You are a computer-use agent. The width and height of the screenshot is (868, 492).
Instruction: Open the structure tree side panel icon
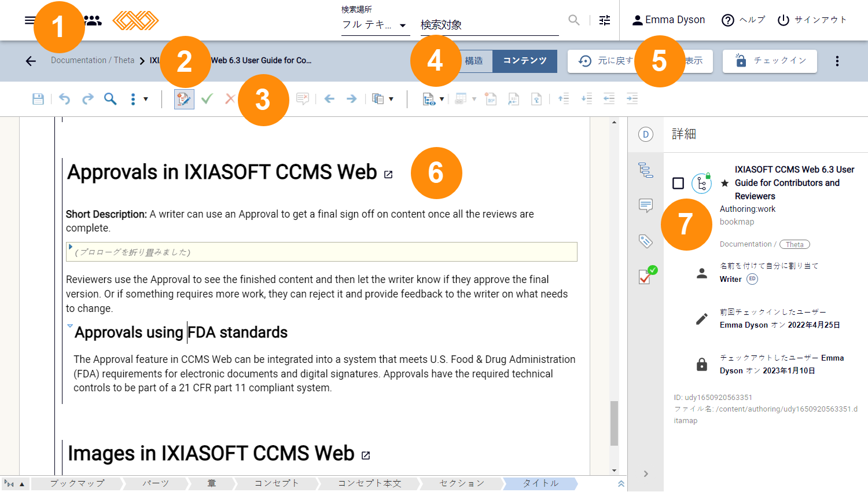pyautogui.click(x=646, y=170)
